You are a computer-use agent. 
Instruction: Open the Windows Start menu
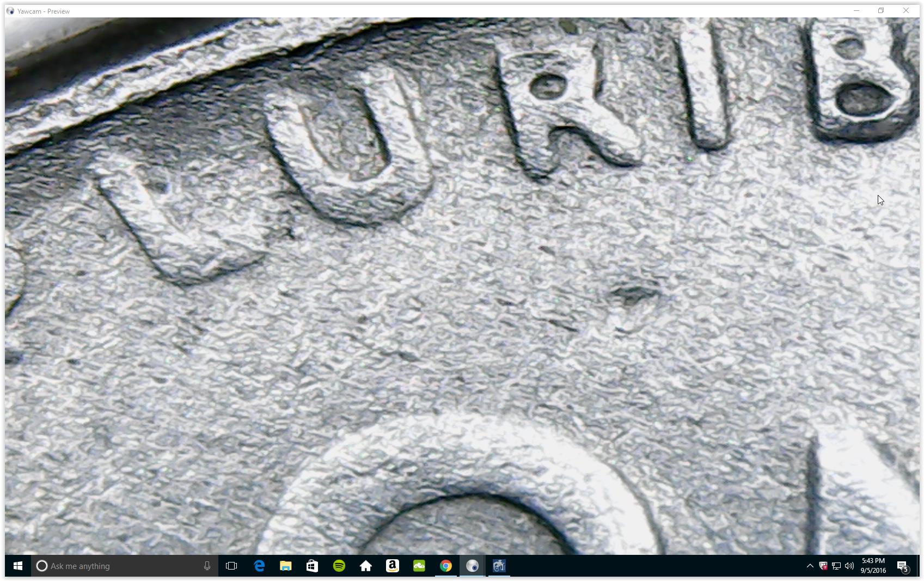pyautogui.click(x=17, y=566)
